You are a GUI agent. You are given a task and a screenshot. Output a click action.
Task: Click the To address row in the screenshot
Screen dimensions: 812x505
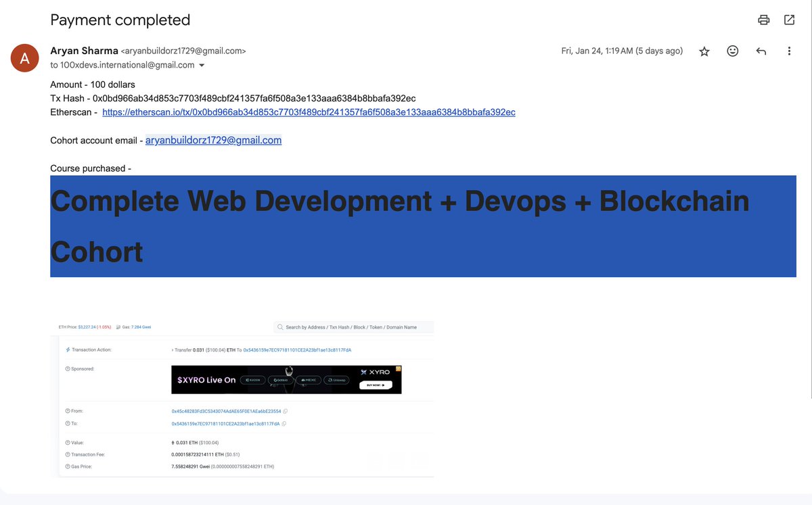tap(226, 424)
